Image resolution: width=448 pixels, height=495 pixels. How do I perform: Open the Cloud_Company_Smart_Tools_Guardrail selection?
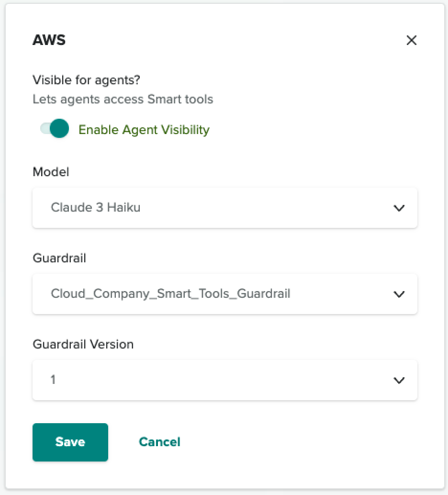click(x=170, y=293)
